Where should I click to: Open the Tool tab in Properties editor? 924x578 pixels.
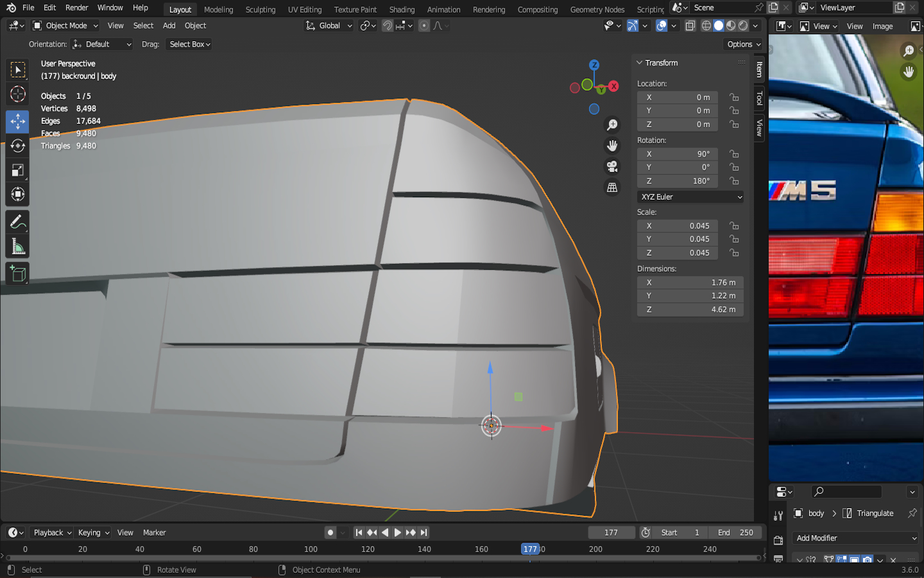(x=778, y=516)
